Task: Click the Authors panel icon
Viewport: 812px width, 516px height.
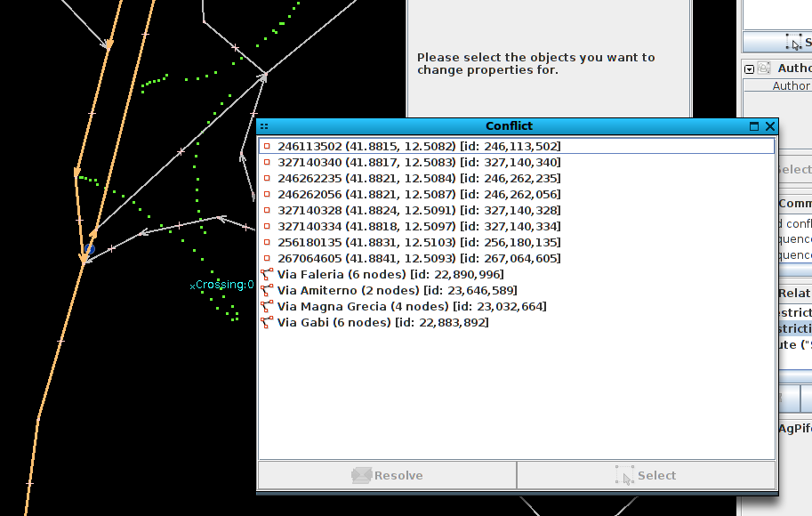Action: (x=764, y=69)
